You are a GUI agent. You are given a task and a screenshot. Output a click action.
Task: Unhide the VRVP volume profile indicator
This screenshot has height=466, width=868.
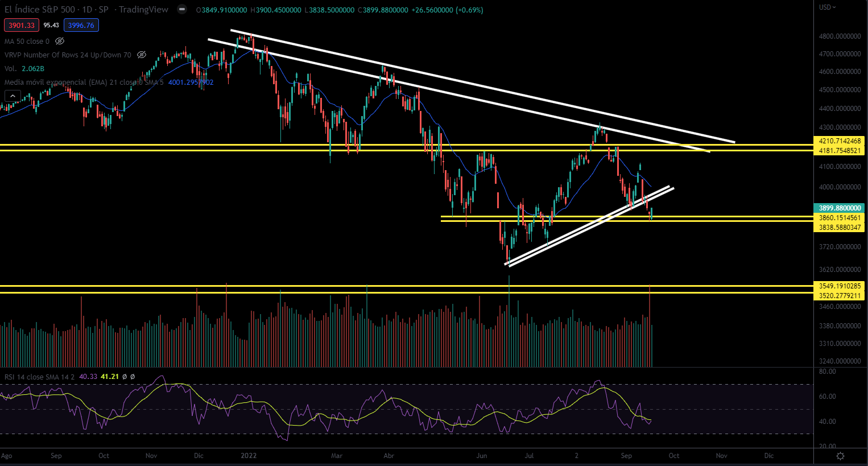[142, 55]
